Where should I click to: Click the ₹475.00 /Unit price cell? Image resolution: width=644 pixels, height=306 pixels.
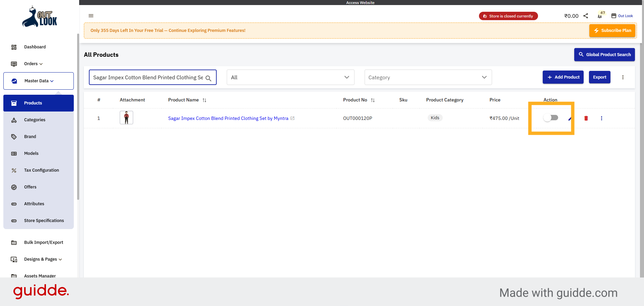coord(504,118)
